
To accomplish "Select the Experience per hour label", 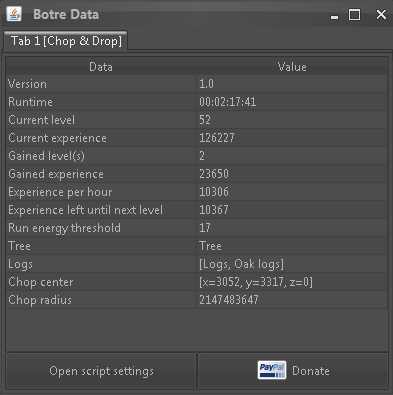I will (x=60, y=192).
